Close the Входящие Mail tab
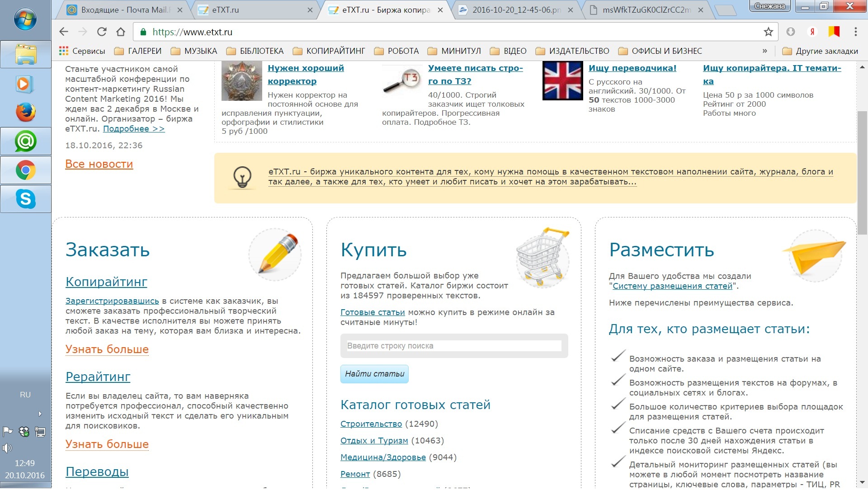 click(x=179, y=10)
